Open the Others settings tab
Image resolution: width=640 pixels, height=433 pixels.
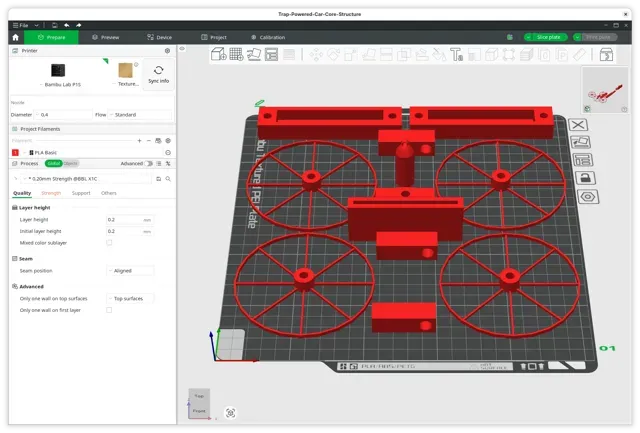(109, 193)
